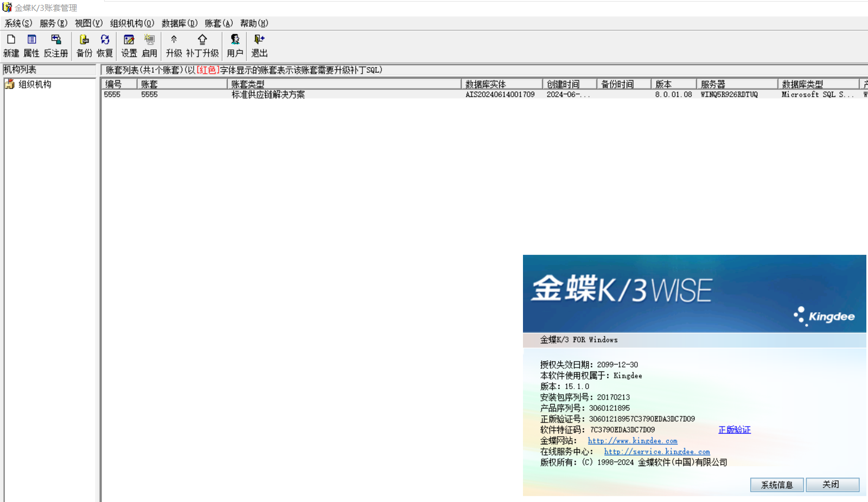Click the 反注册 (Unregister) toolbar icon
The image size is (868, 502).
(x=56, y=45)
